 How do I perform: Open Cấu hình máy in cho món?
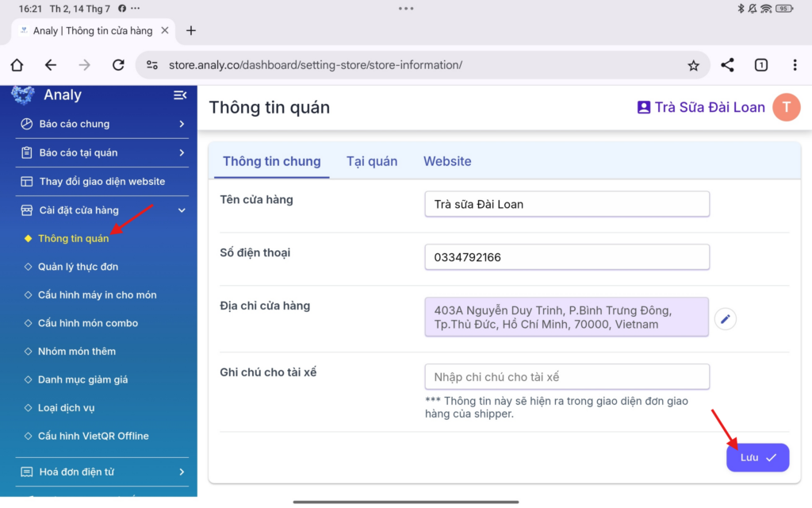97,295
